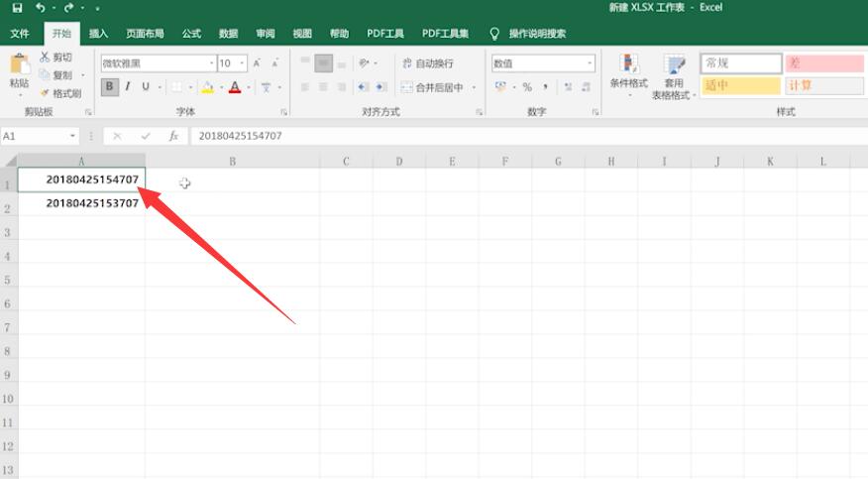The width and height of the screenshot is (868, 479).
Task: Open the Underline style dropdown arrow
Action: click(160, 87)
